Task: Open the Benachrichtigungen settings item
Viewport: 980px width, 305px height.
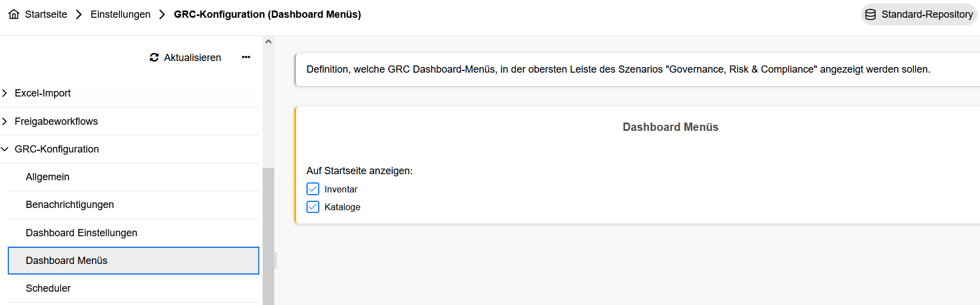Action: pyautogui.click(x=70, y=205)
